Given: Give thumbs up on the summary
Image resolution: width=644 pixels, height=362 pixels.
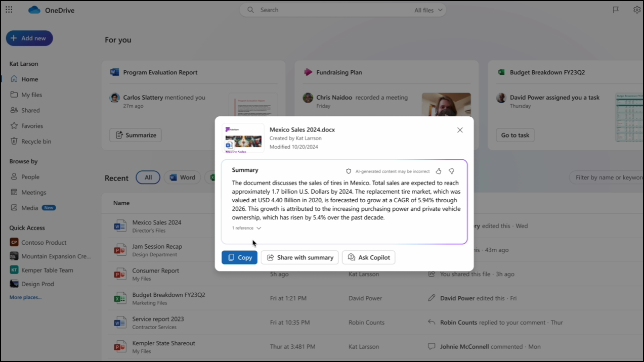Looking at the screenshot, I should coord(439,171).
